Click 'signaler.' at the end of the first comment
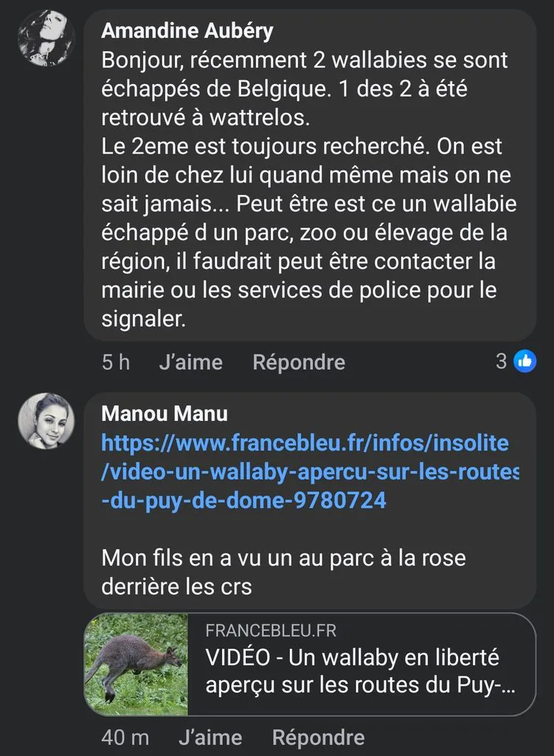The height and width of the screenshot is (756, 554). [x=143, y=319]
